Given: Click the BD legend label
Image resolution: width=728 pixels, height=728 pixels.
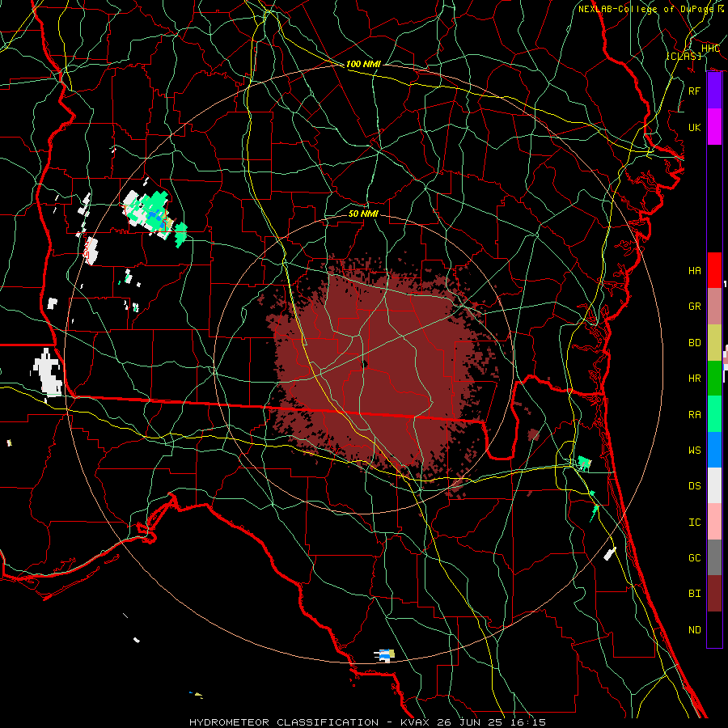Looking at the screenshot, I should 694,343.
